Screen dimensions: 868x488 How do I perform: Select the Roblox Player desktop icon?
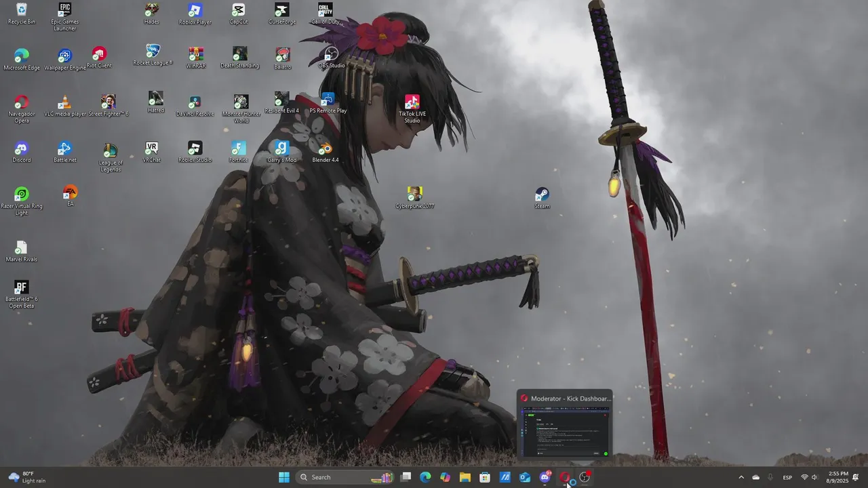click(195, 14)
